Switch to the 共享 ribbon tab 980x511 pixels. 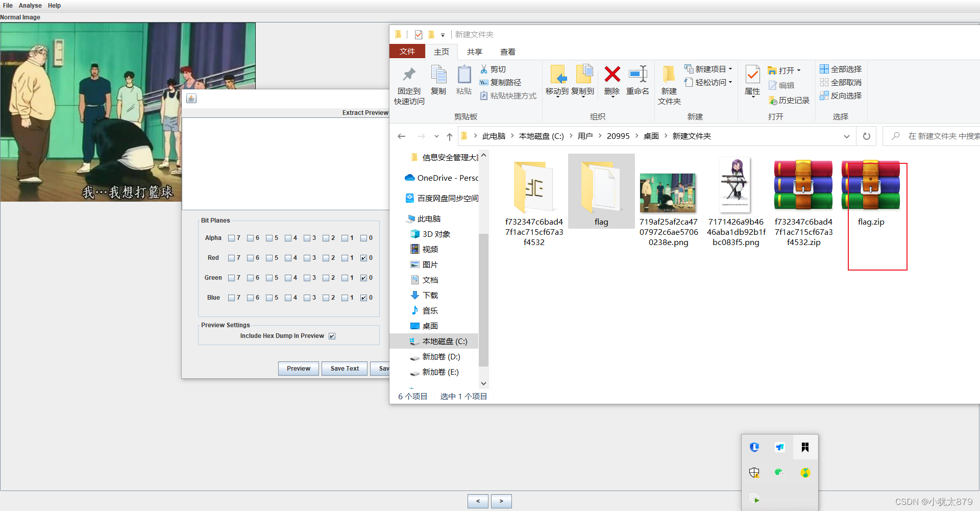[x=474, y=52]
